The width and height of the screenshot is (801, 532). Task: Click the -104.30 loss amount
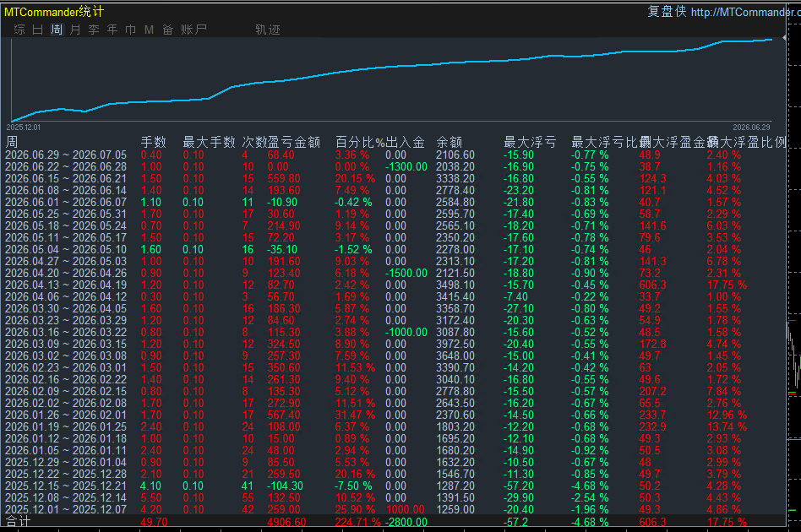[x=285, y=486]
